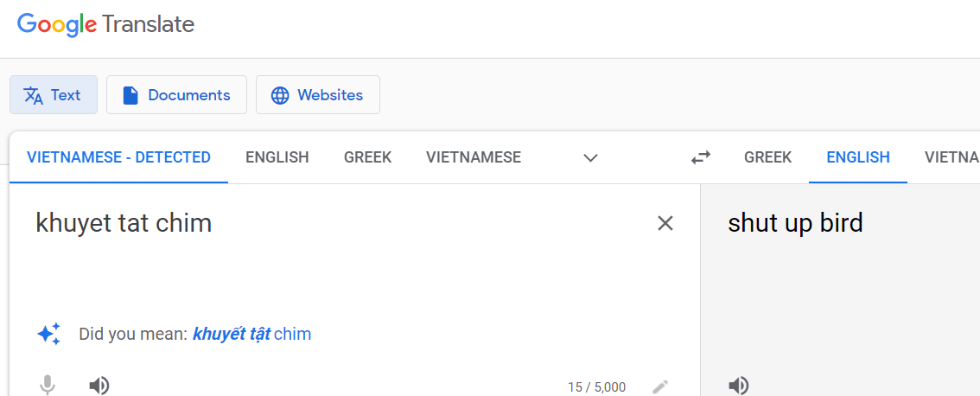
Task: Accept the 'khuyết tật chim' suggestion
Action: [251, 334]
